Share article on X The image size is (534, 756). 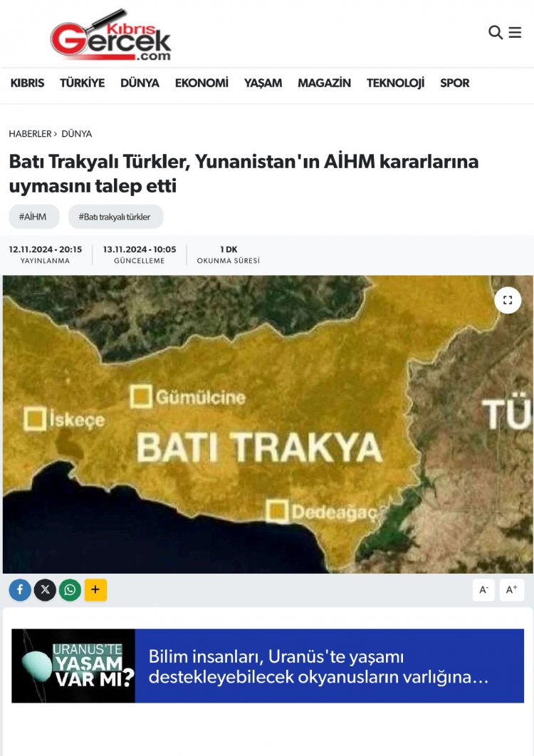pyautogui.click(x=46, y=590)
